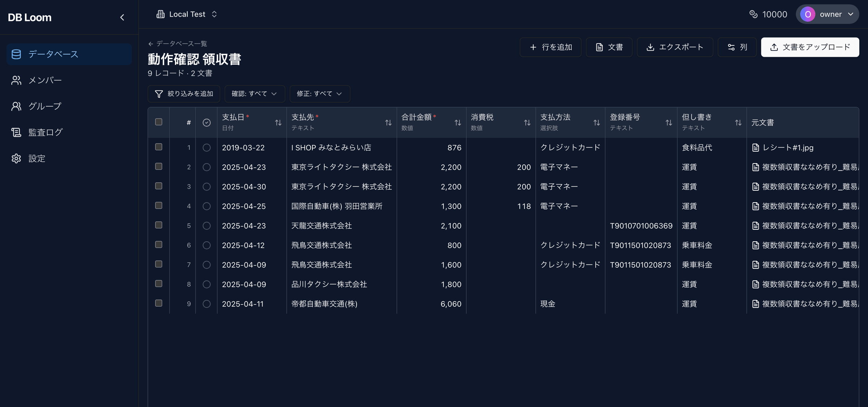This screenshot has width=868, height=407.
Task: Check the row 4 国際自動車 checkbox
Action: (x=158, y=205)
